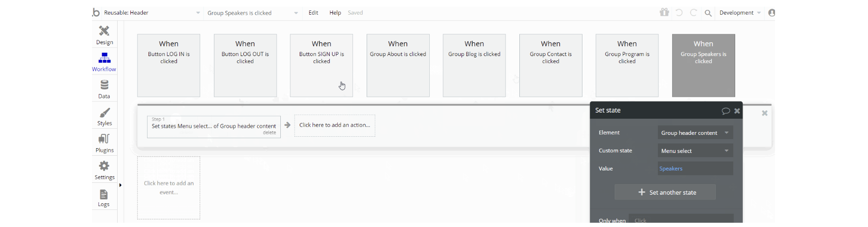Open the Development version dropdown
The image size is (868, 227).
click(740, 13)
